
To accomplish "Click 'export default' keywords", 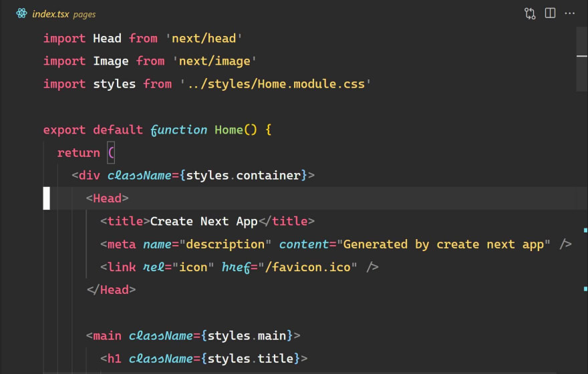I will [x=93, y=130].
